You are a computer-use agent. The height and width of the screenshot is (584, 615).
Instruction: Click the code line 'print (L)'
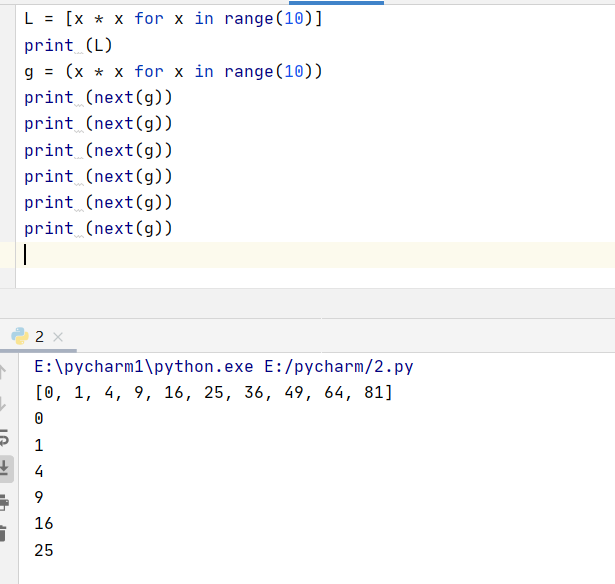[x=68, y=45]
